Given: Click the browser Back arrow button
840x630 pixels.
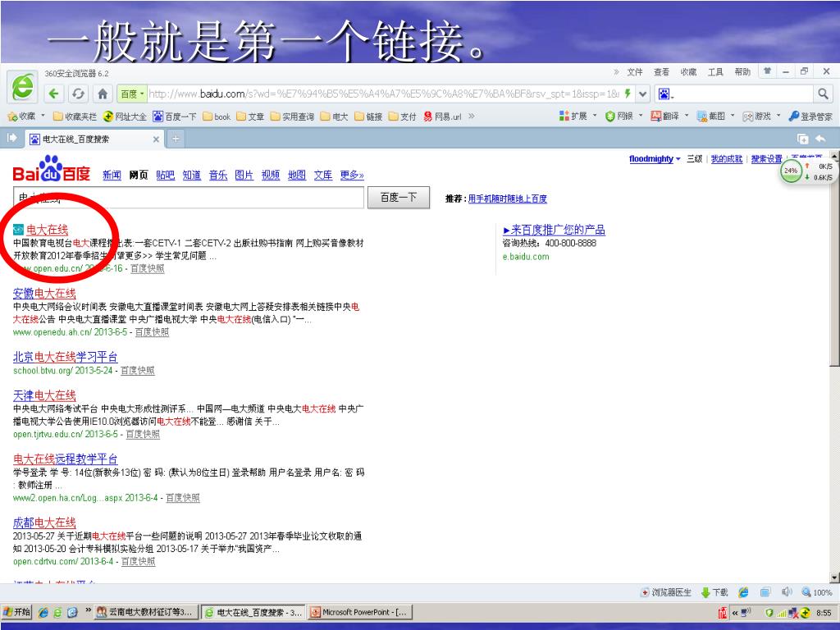Looking at the screenshot, I should tap(53, 94).
